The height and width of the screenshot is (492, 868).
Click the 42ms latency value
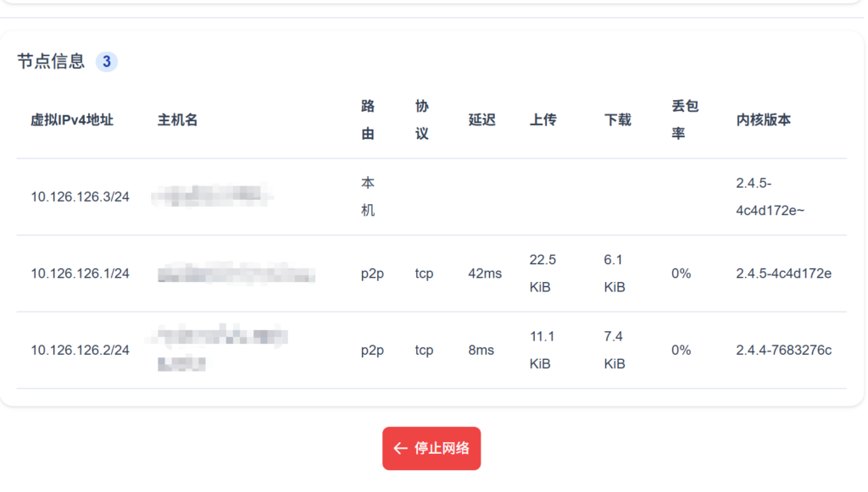pyautogui.click(x=485, y=274)
